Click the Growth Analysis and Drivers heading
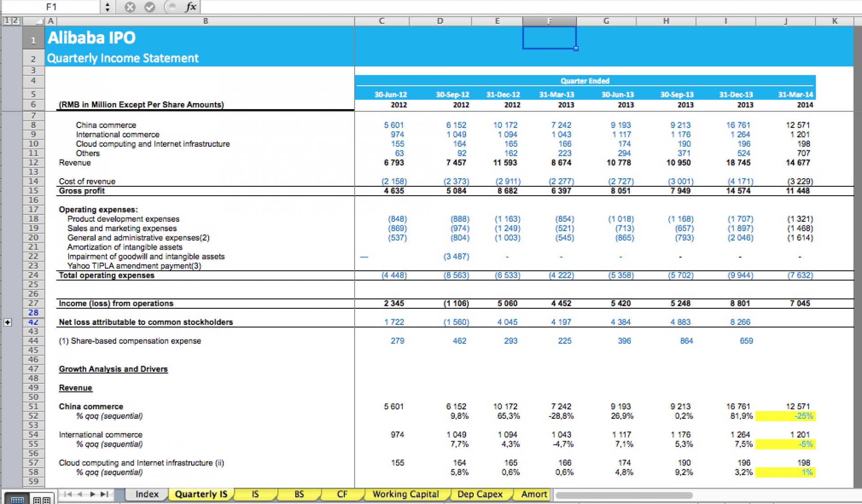The height and width of the screenshot is (504, 862). point(113,369)
